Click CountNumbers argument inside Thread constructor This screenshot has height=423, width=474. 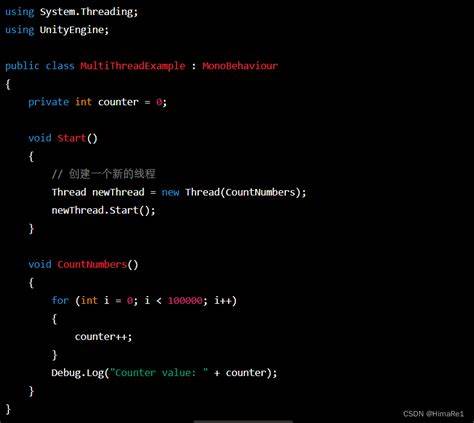[x=260, y=192]
